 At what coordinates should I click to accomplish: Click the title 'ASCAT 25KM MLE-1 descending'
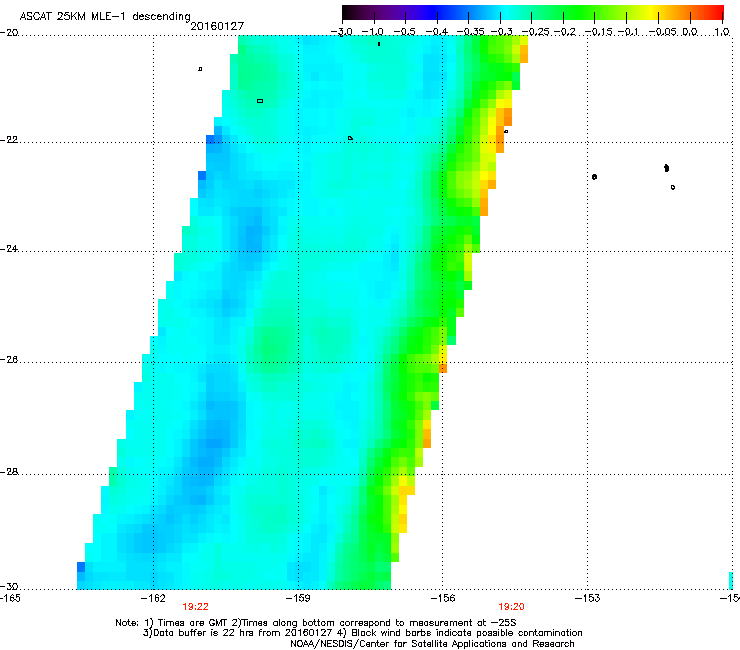pos(105,16)
